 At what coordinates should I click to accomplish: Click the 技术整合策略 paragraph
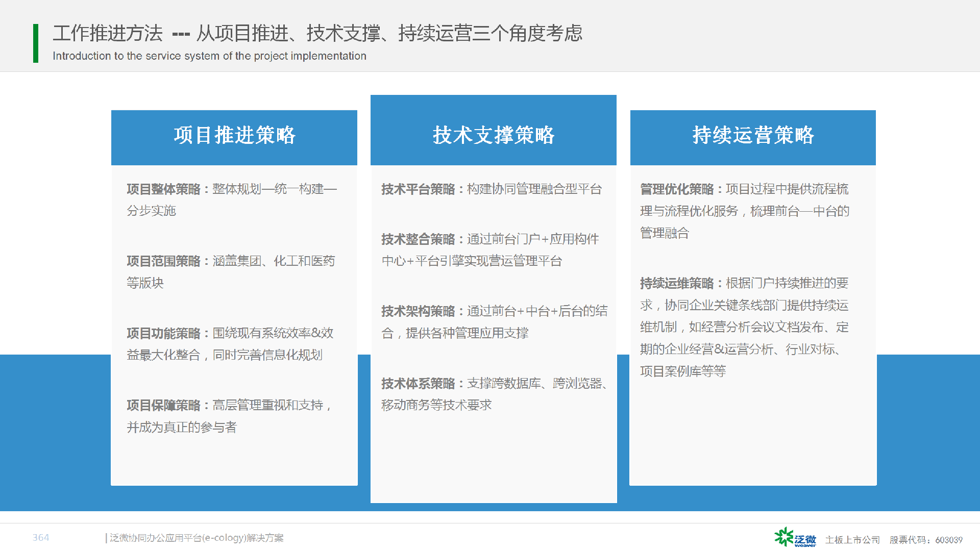490,250
